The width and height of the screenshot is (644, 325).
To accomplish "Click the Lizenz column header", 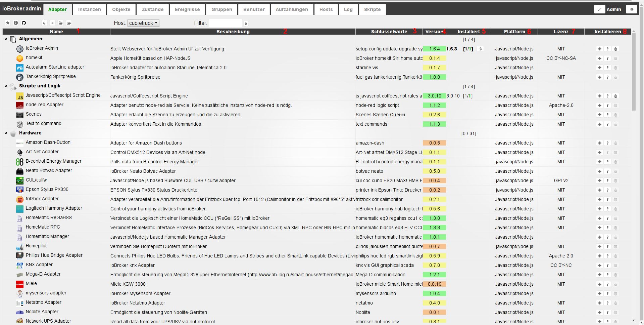I will click(561, 32).
